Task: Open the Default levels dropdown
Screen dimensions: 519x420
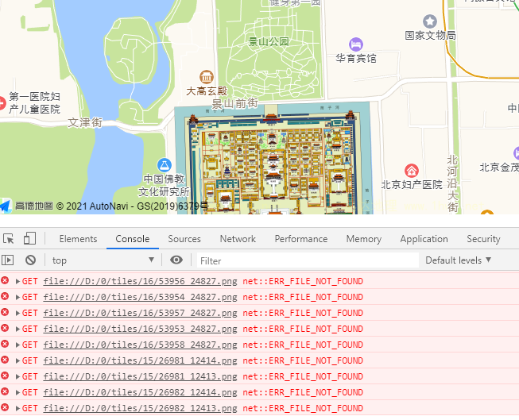Action: (458, 260)
